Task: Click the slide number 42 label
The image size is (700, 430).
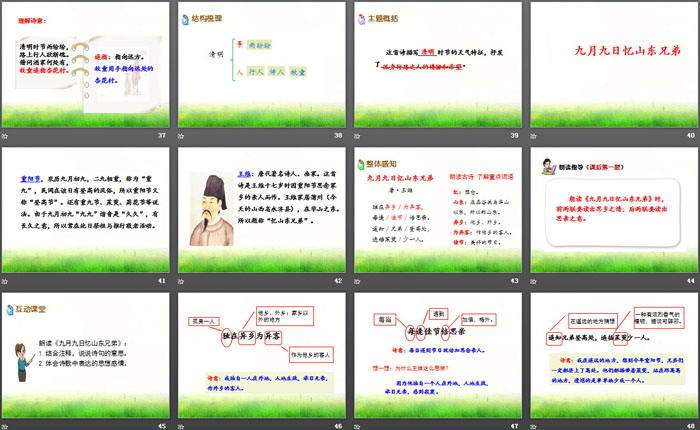Action: (338, 281)
